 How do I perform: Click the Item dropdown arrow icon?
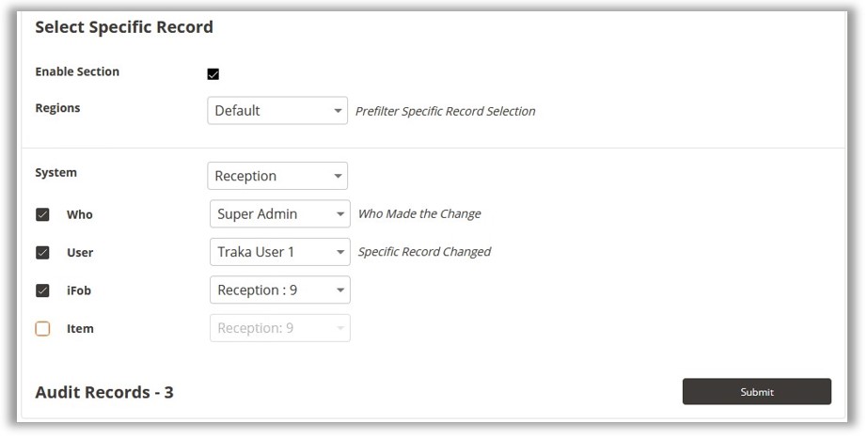coord(341,329)
